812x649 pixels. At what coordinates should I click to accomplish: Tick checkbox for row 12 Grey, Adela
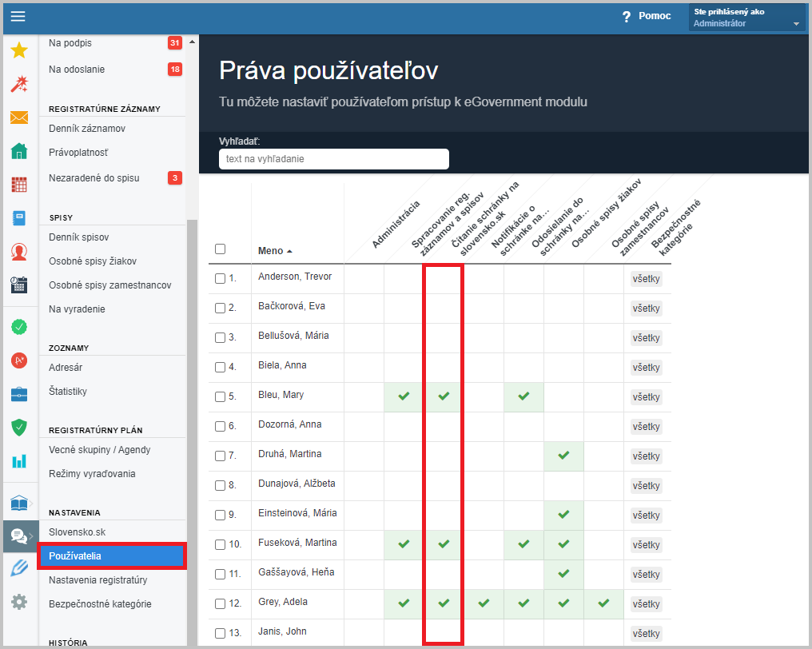[220, 603]
